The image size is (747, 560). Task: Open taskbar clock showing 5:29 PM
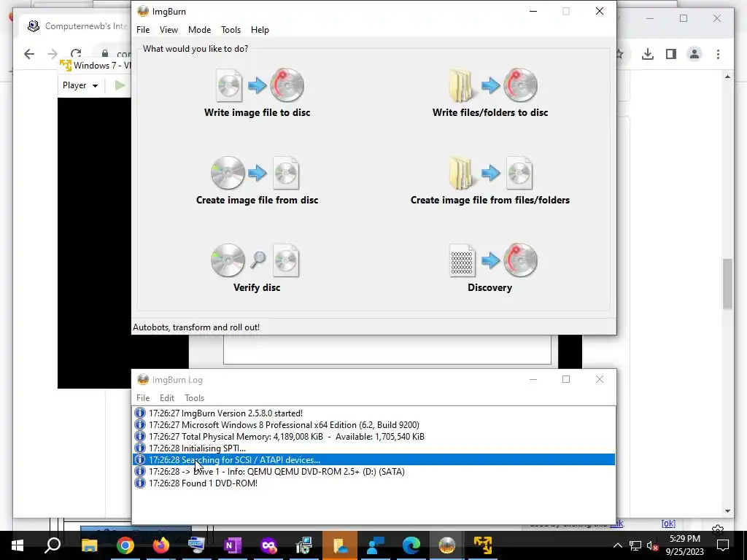point(684,545)
